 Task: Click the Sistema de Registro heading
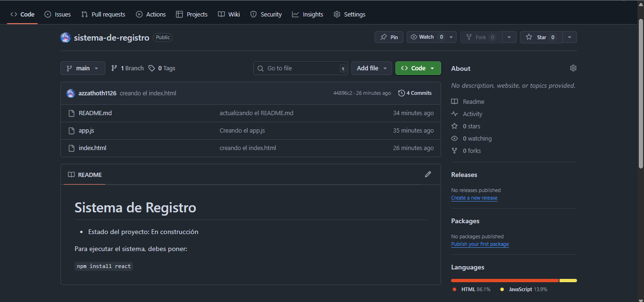(x=135, y=207)
